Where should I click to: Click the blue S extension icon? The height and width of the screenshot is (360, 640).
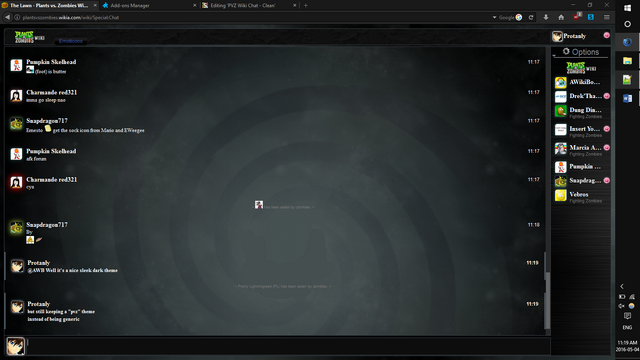point(591,17)
